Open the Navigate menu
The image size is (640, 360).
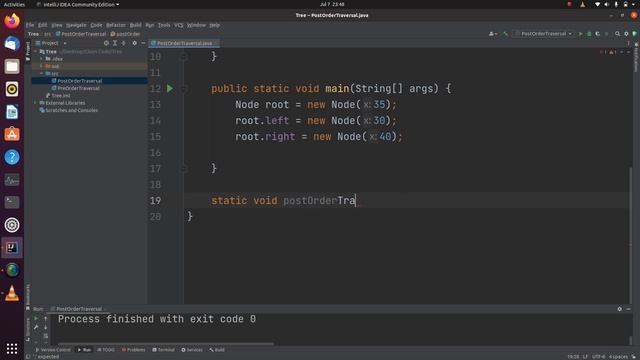tap(76, 25)
